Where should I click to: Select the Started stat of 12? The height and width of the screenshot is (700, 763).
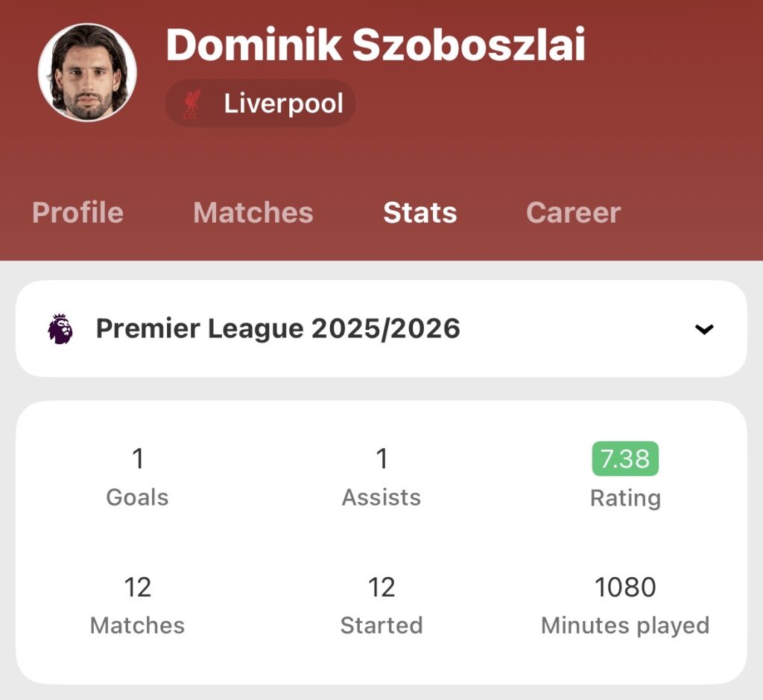click(381, 587)
